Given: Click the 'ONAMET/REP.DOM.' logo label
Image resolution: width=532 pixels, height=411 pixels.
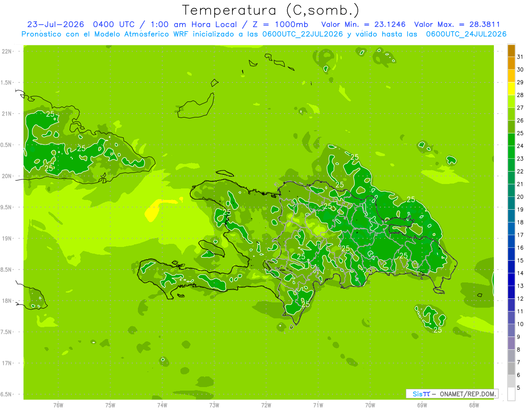Looking at the screenshot, I should coord(468,394).
